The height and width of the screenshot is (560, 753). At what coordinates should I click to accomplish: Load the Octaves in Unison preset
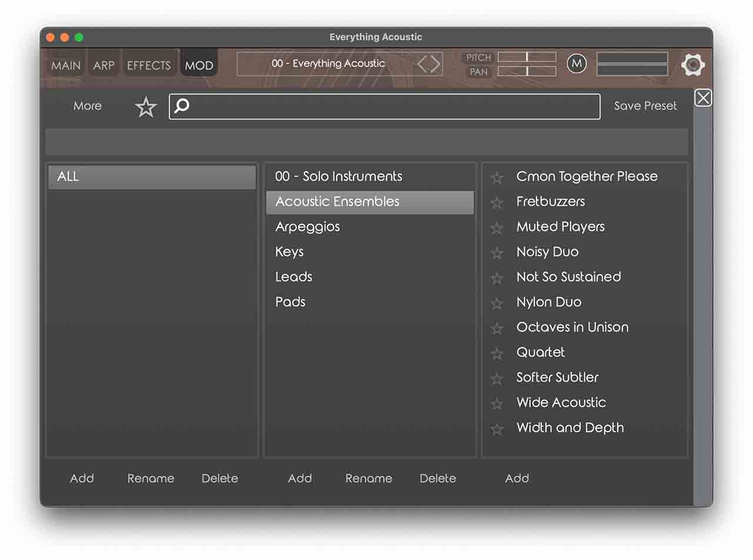[572, 327]
